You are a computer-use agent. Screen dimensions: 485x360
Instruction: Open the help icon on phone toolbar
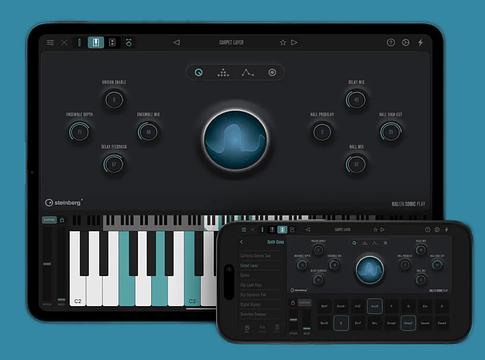[x=428, y=230]
